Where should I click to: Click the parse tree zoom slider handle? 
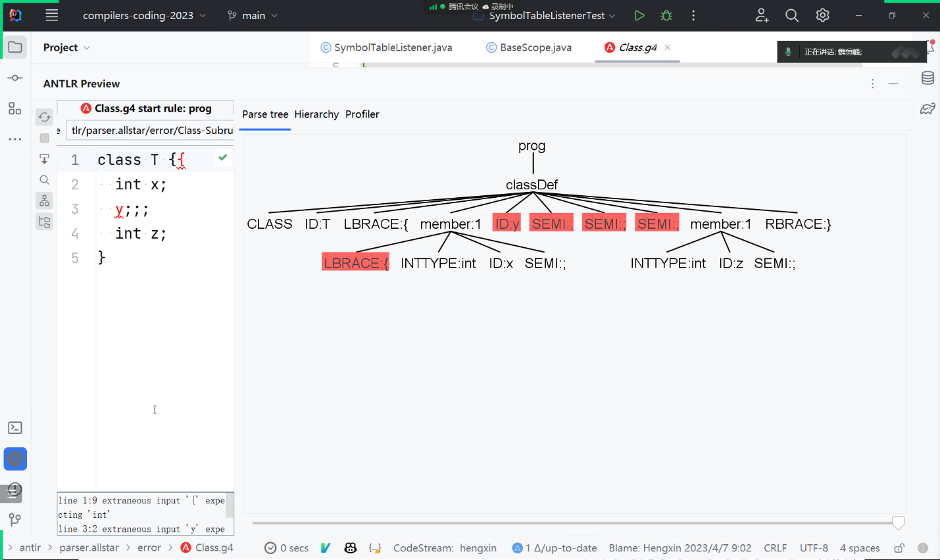point(898,523)
